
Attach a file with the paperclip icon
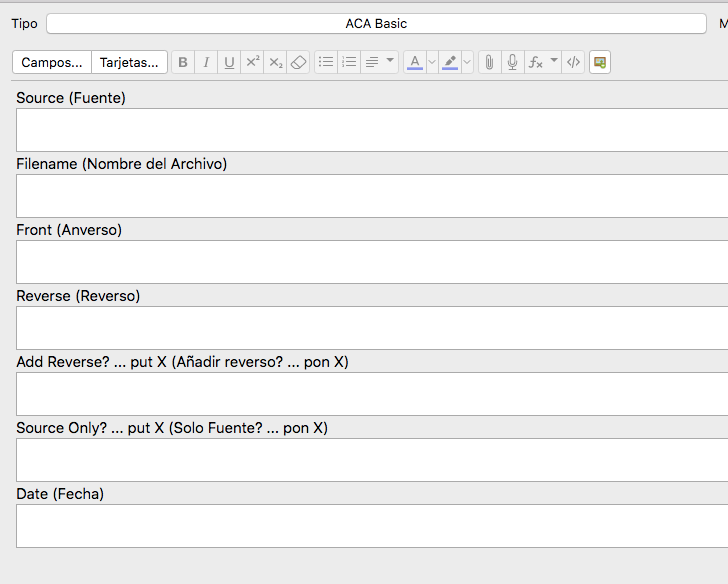pyautogui.click(x=489, y=62)
